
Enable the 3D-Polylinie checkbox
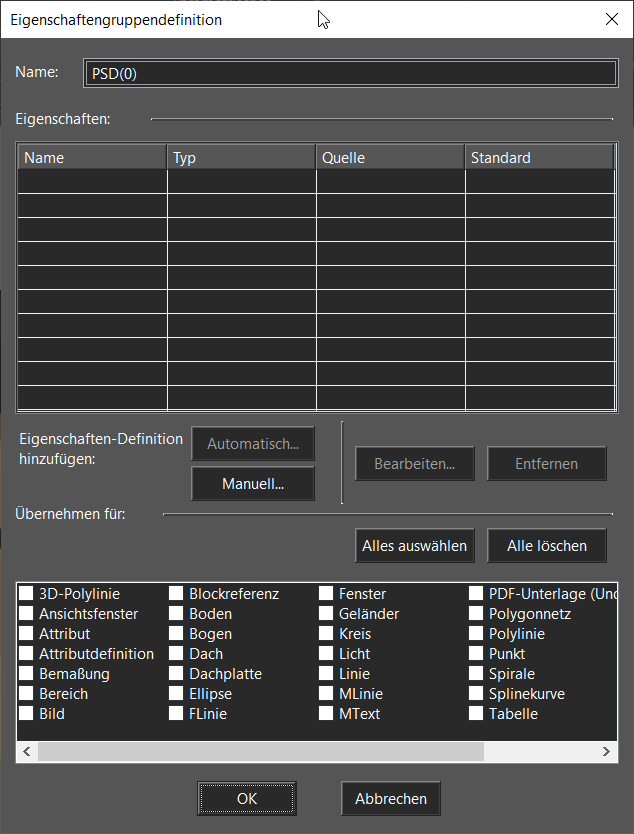tap(27, 594)
